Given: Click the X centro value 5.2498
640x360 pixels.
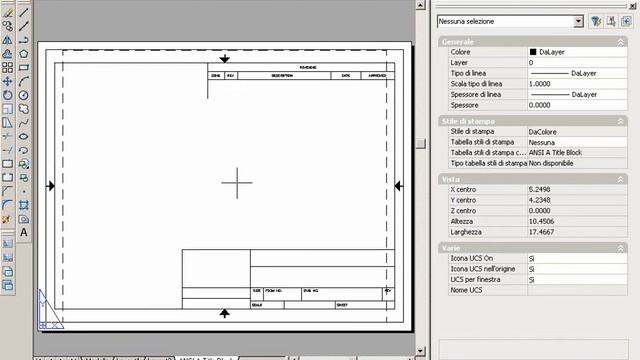Looking at the screenshot, I should (x=577, y=190).
